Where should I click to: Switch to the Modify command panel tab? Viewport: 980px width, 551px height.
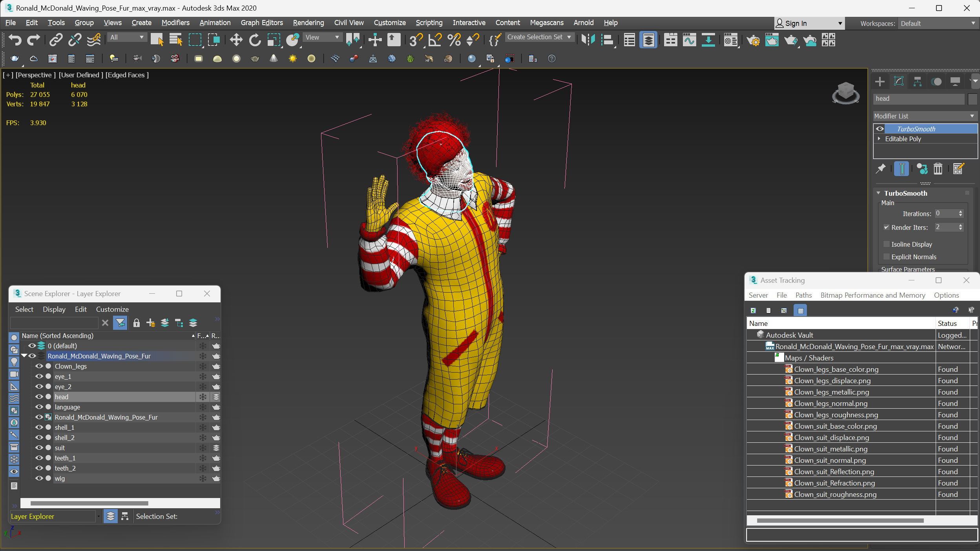pos(898,82)
